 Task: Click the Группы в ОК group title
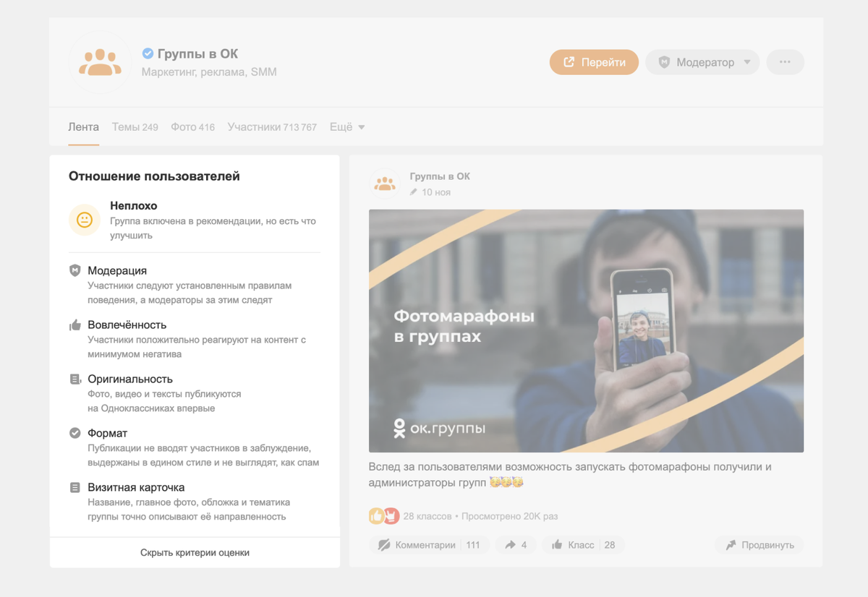[198, 53]
